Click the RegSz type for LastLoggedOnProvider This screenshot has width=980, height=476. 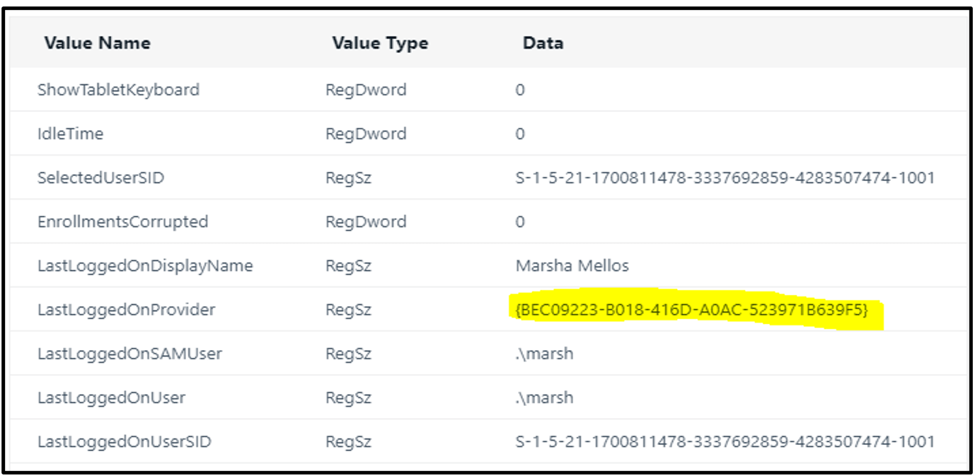point(348,310)
